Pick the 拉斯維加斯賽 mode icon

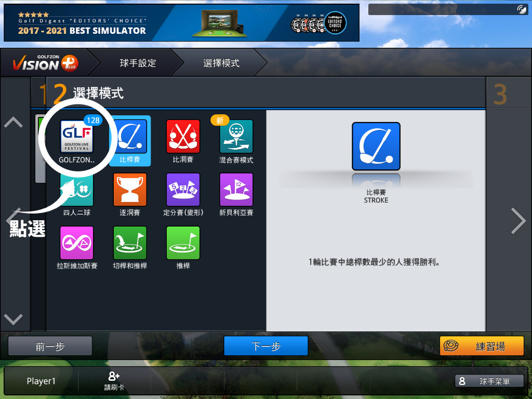(77, 243)
